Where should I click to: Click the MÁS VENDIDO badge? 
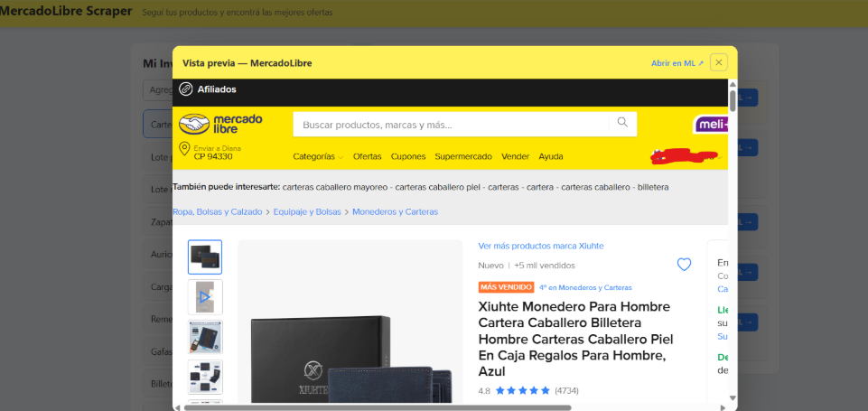[x=506, y=287]
